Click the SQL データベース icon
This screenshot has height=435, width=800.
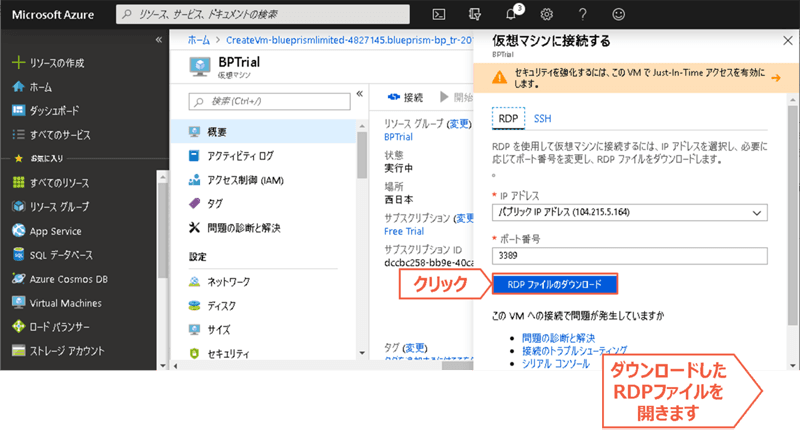pyautogui.click(x=18, y=254)
